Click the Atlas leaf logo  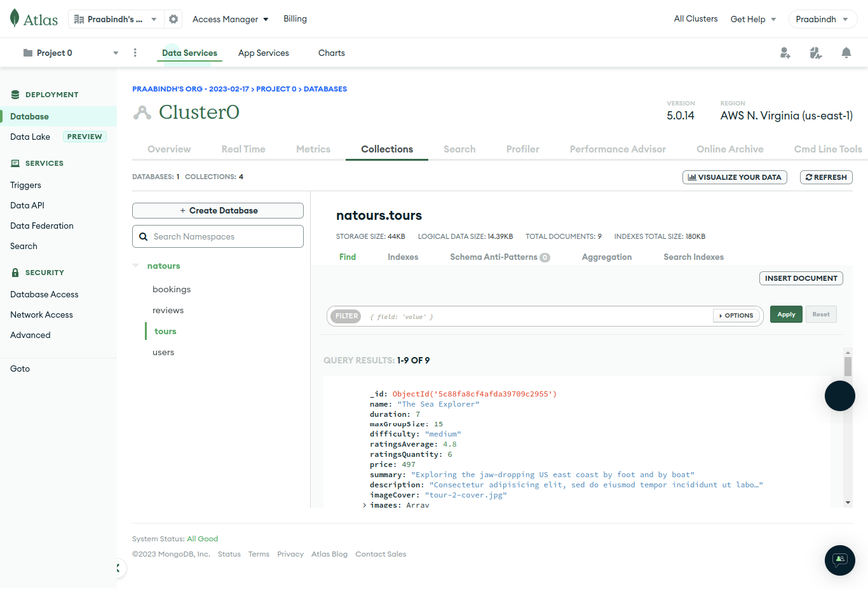click(15, 18)
